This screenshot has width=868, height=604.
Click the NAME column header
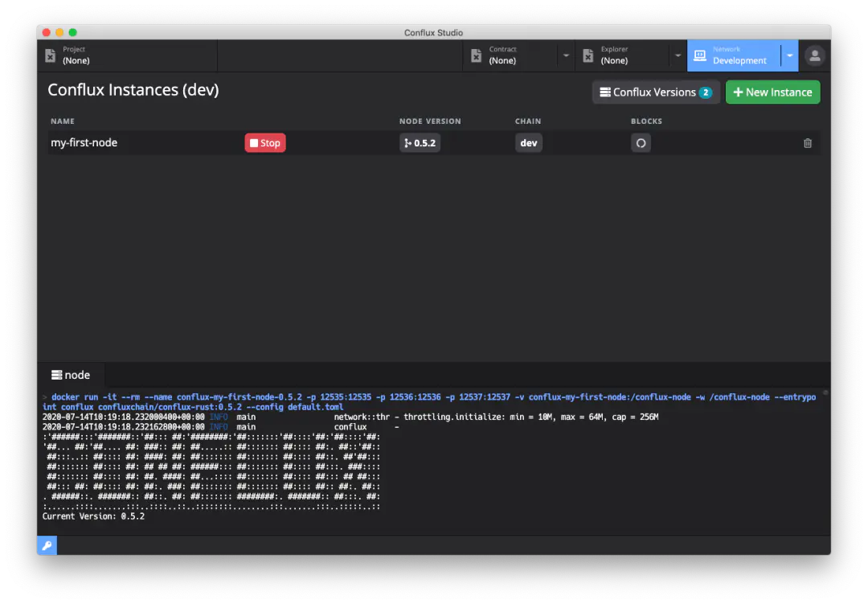click(x=63, y=121)
